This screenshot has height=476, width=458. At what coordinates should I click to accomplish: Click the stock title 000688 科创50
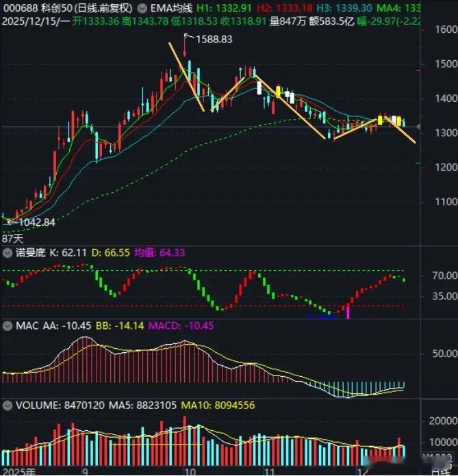37,8
